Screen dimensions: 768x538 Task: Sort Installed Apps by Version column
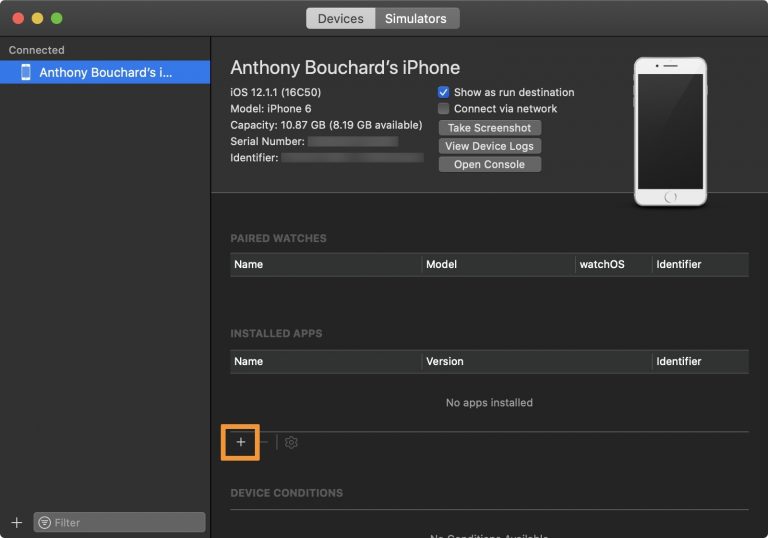coord(536,361)
